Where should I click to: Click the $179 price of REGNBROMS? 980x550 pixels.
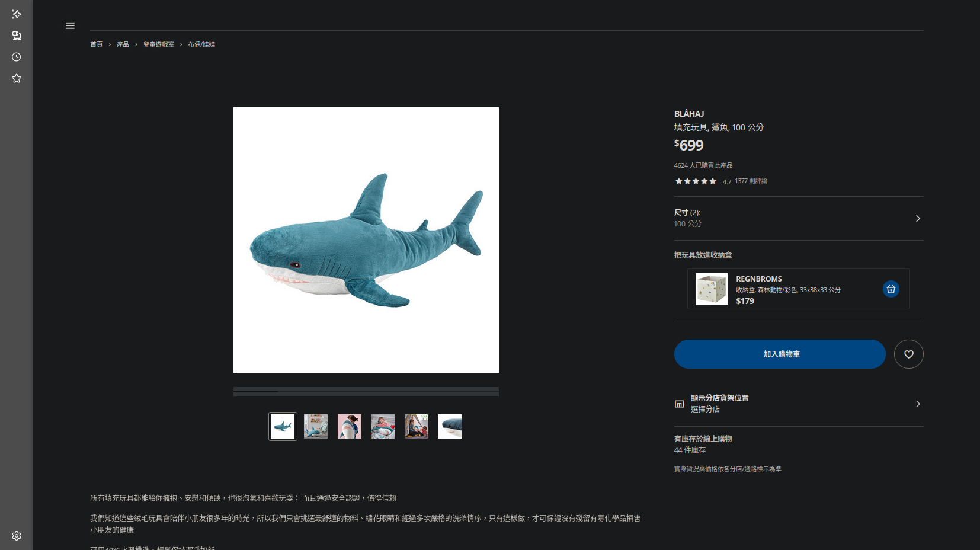click(x=745, y=301)
